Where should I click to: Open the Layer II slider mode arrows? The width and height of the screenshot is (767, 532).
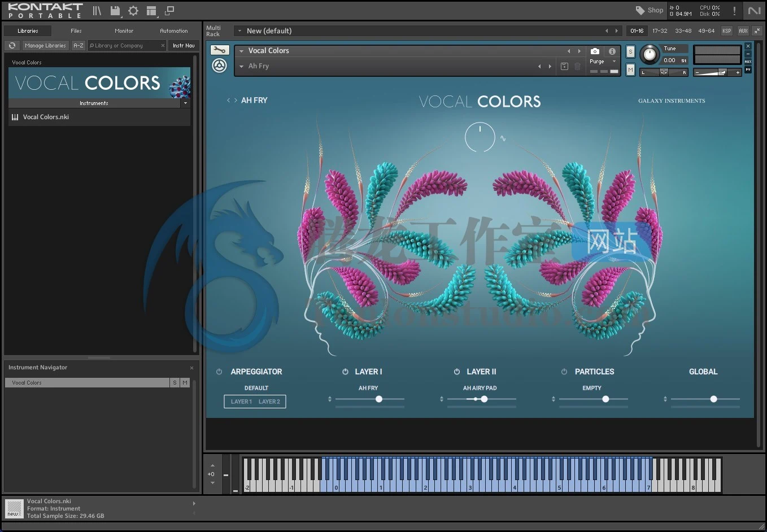pos(442,399)
